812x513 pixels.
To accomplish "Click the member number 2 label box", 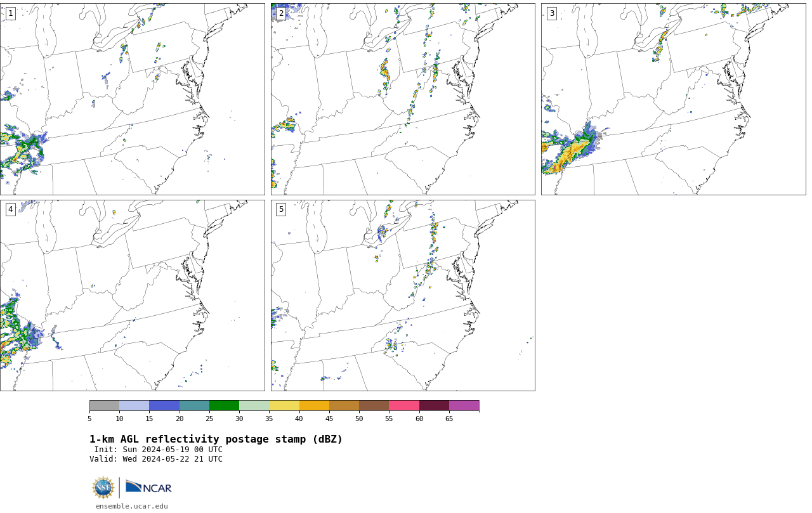I will pyautogui.click(x=281, y=13).
